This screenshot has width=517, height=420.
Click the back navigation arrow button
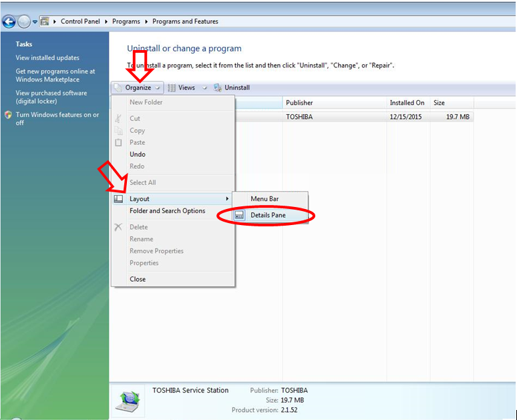[x=9, y=21]
